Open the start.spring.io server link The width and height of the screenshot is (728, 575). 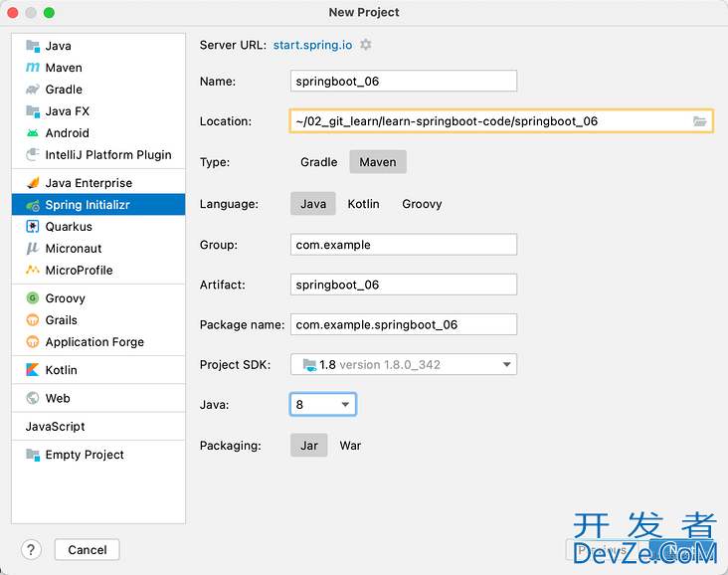point(313,45)
